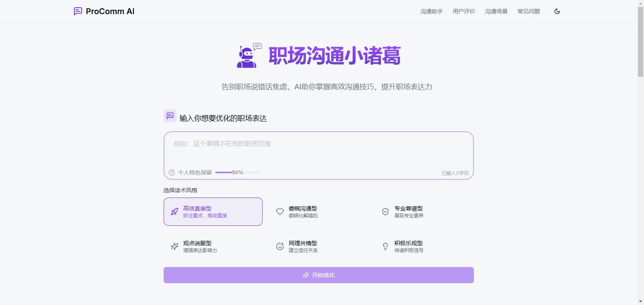Click the 个人特色保留 slider handle at 50%

click(238, 172)
